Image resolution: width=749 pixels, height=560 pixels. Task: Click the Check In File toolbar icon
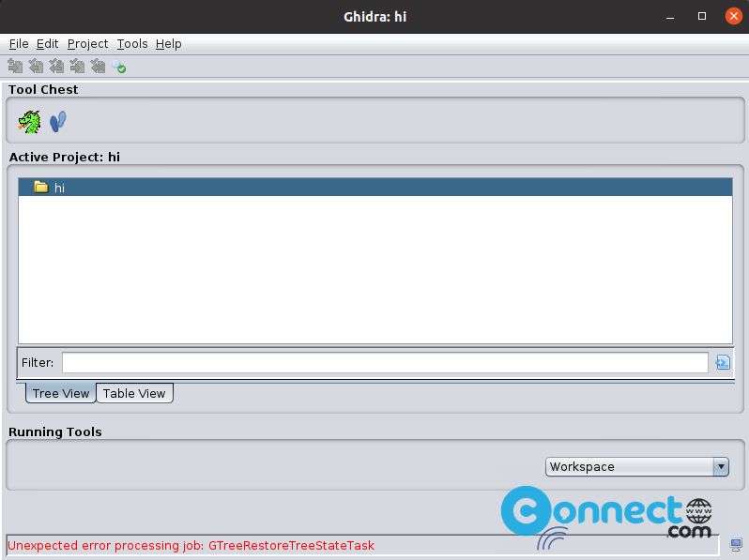point(77,67)
